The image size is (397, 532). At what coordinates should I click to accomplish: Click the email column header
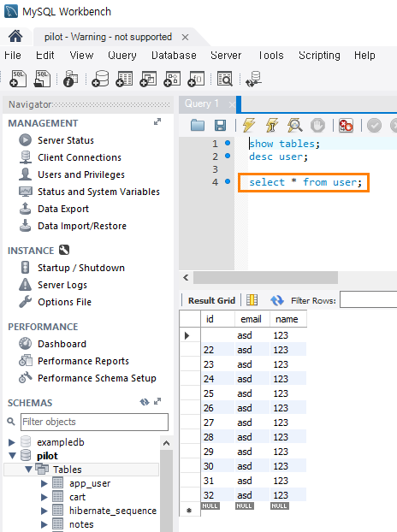point(251,319)
